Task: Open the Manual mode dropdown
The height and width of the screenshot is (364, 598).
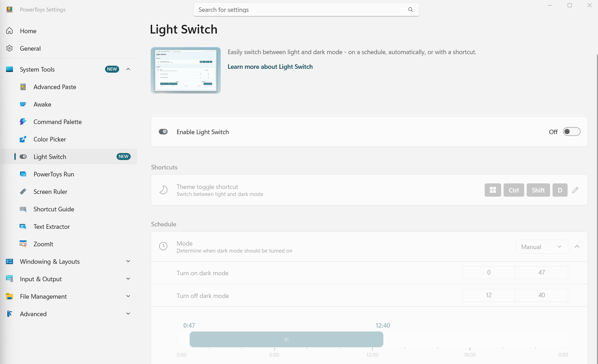Action: (542, 247)
